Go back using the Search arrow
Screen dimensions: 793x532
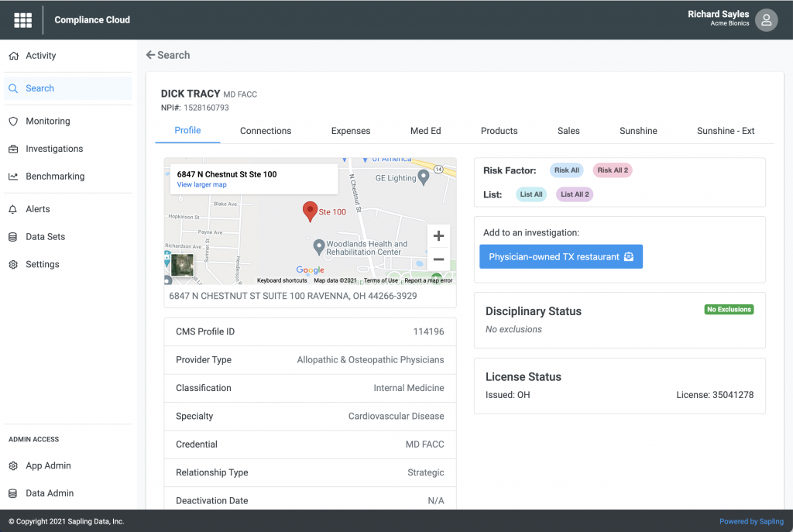[167, 55]
